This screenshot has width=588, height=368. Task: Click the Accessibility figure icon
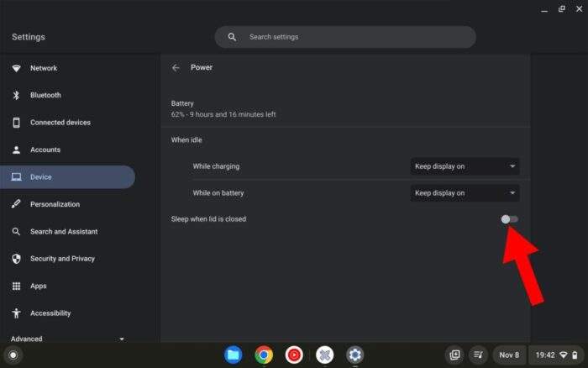(x=16, y=313)
